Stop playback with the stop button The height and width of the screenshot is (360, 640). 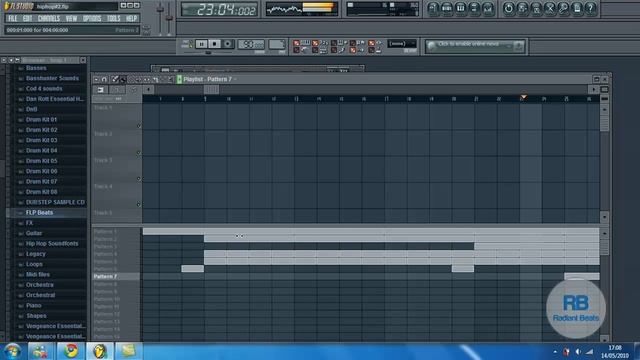point(215,44)
